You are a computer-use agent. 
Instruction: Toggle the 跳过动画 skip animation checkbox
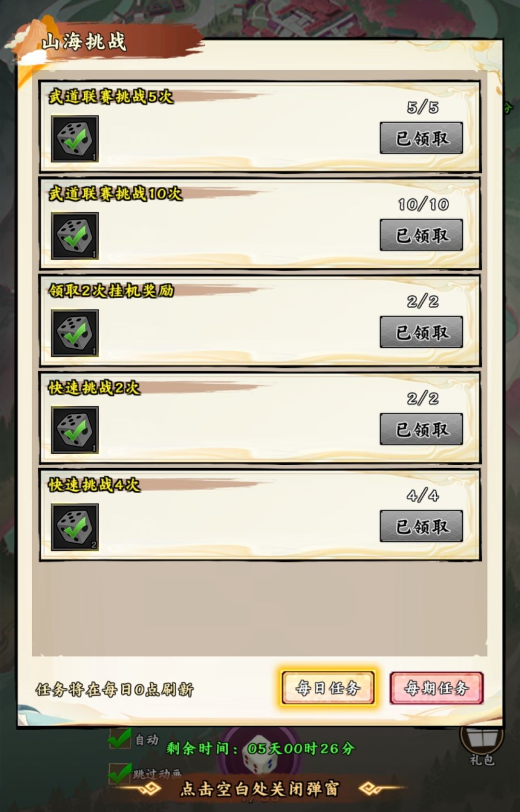click(119, 773)
